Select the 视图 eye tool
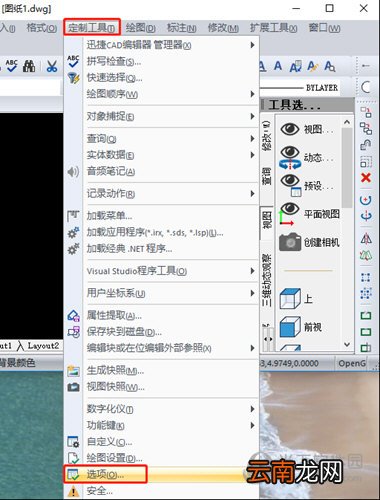Image resolution: width=380 pixels, height=500 pixels. [307, 129]
